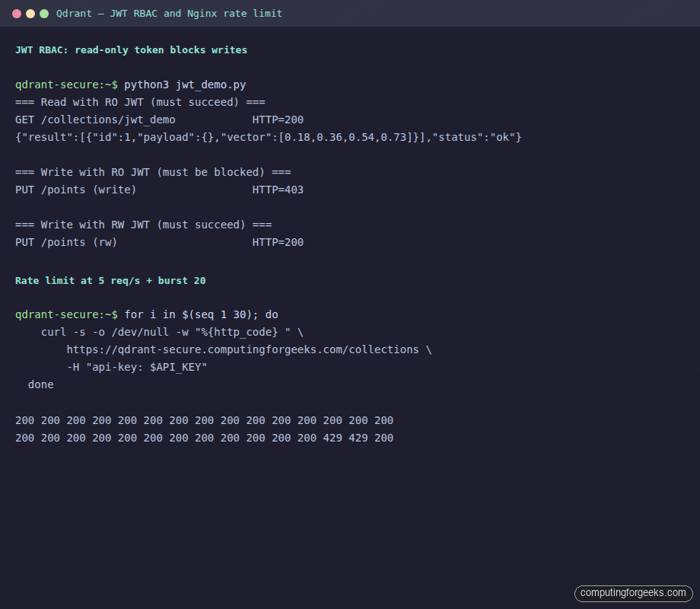The width and height of the screenshot is (700, 609).
Task: Select the text 'PUT /points (rw)'
Action: coord(66,242)
